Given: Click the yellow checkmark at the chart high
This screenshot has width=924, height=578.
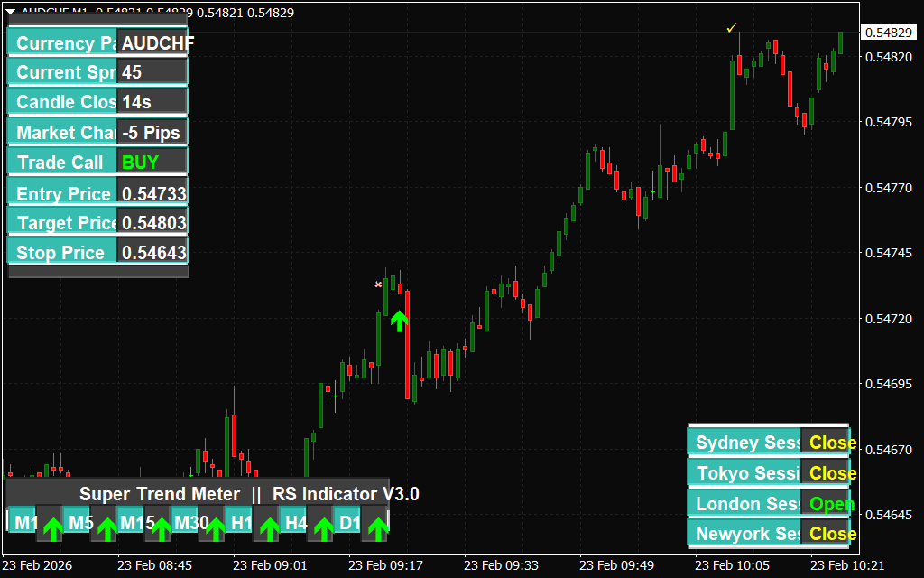Looking at the screenshot, I should [x=732, y=28].
